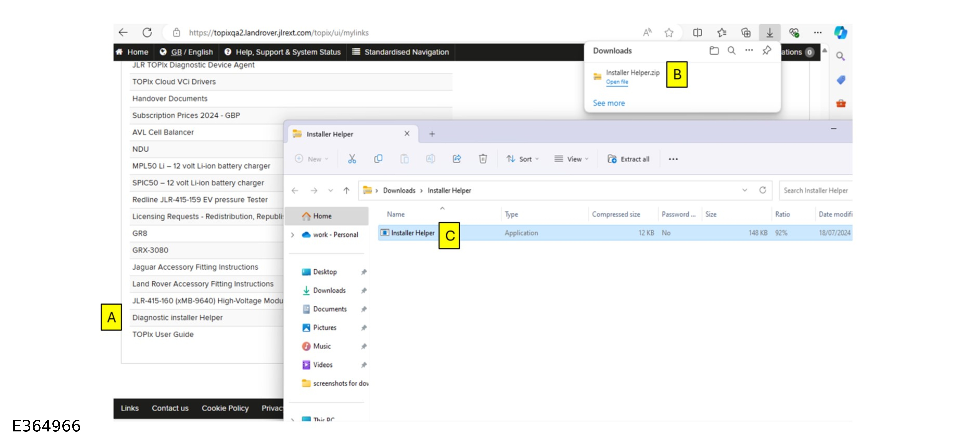Add page to favorites star icon
This screenshot has width=980, height=443.
[669, 33]
